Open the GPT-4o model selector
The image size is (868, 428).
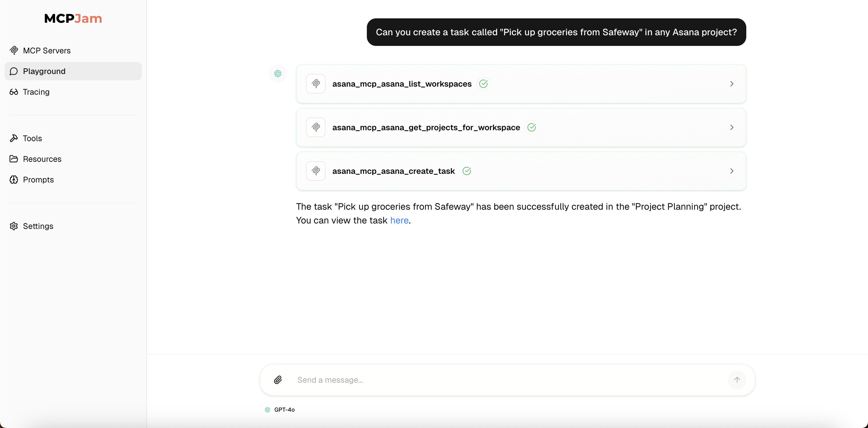tap(280, 409)
